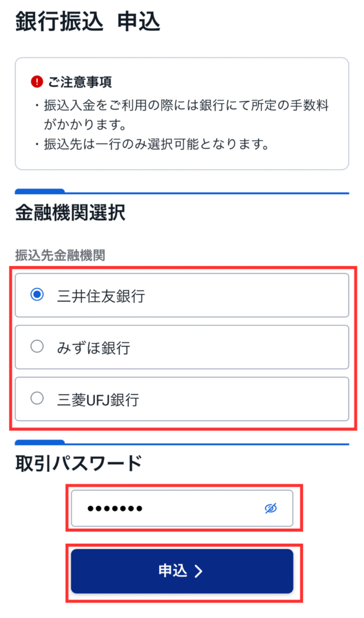The width and height of the screenshot is (364, 618).
Task: Choose the みずほ銀行 radio button
Action: (37, 346)
